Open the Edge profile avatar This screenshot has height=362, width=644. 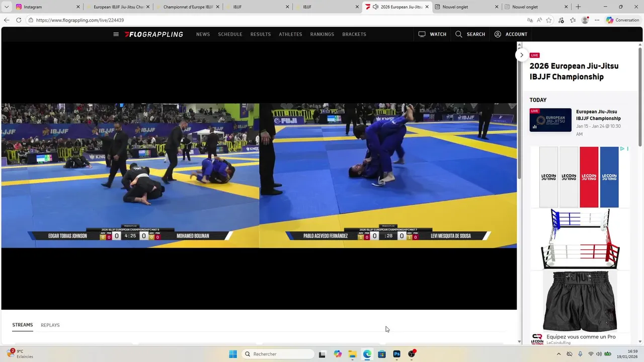[585, 20]
